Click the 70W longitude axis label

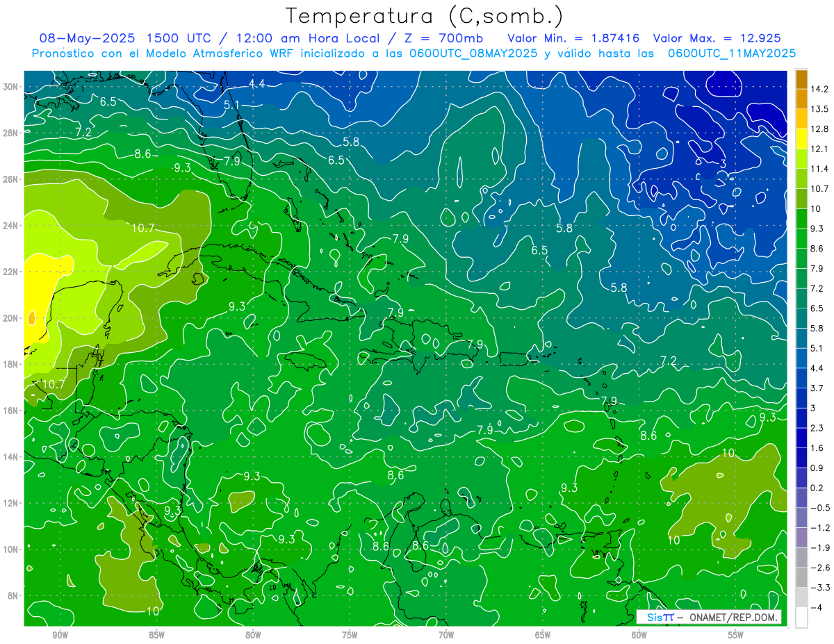click(446, 636)
